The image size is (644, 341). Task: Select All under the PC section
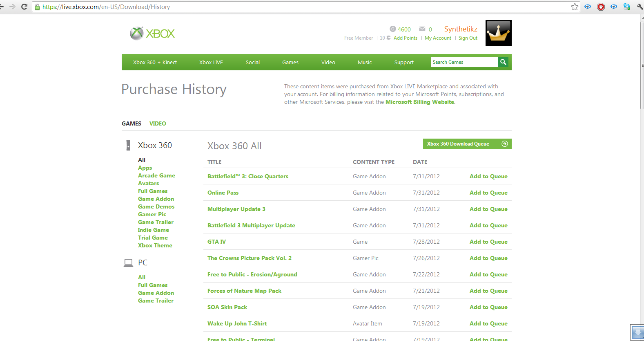point(142,277)
